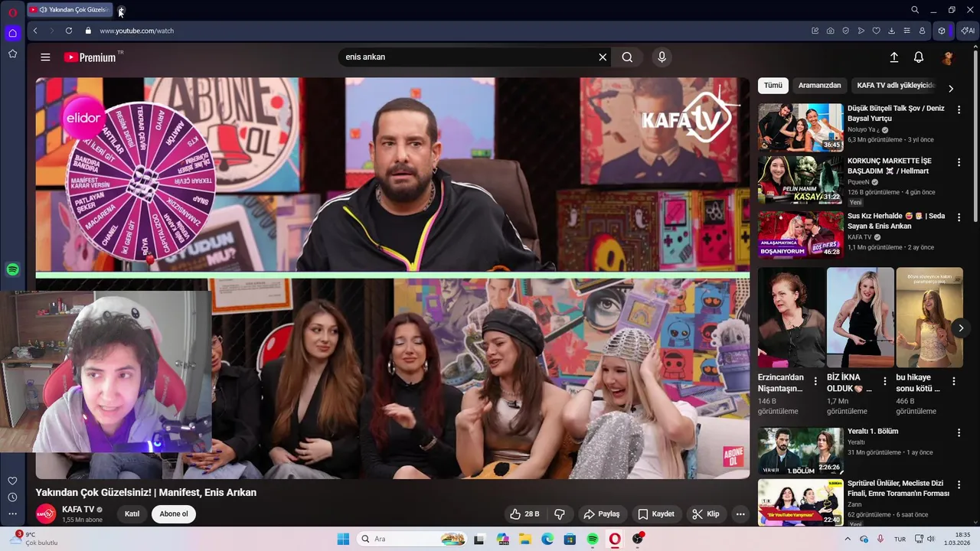
Task: Open the YouTube account avatar menu
Action: click(948, 57)
